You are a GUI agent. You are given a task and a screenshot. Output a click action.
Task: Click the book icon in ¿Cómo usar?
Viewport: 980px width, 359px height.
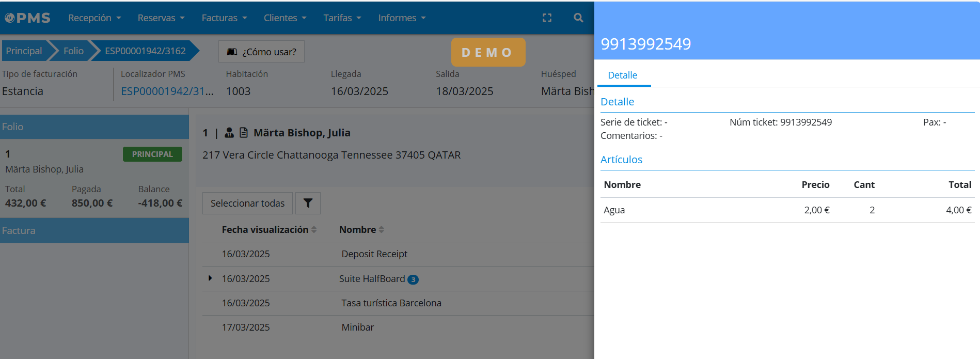(x=232, y=52)
